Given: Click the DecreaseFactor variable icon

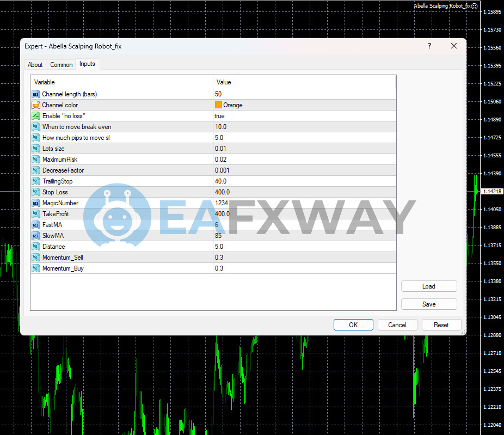Looking at the screenshot, I should click(36, 170).
